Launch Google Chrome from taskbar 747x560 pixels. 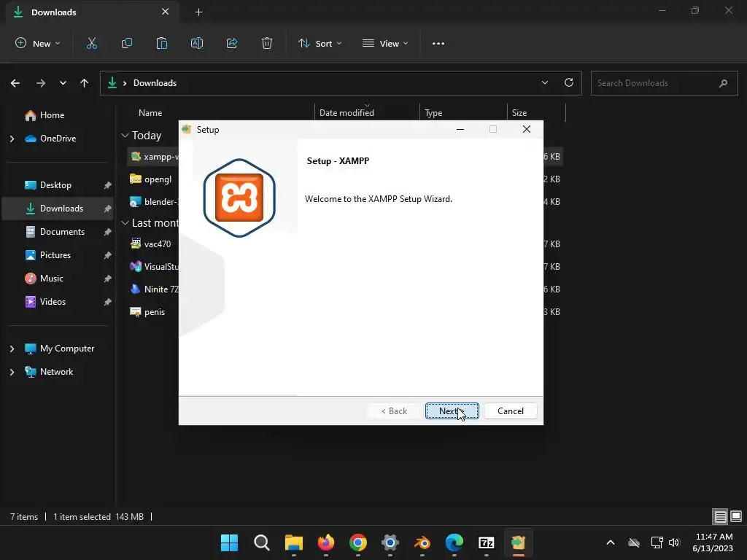click(x=357, y=542)
